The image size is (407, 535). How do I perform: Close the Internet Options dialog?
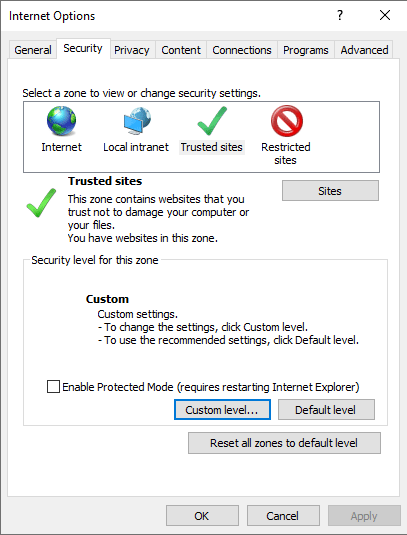point(385,15)
